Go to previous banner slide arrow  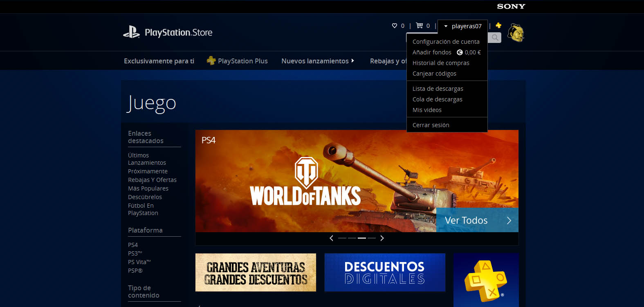coord(331,238)
